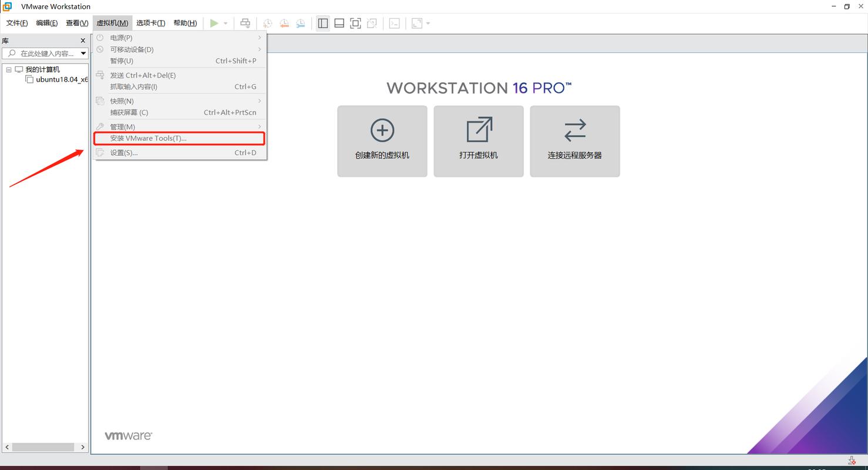Click the library horizontal scrollbar thumb

(x=43, y=447)
